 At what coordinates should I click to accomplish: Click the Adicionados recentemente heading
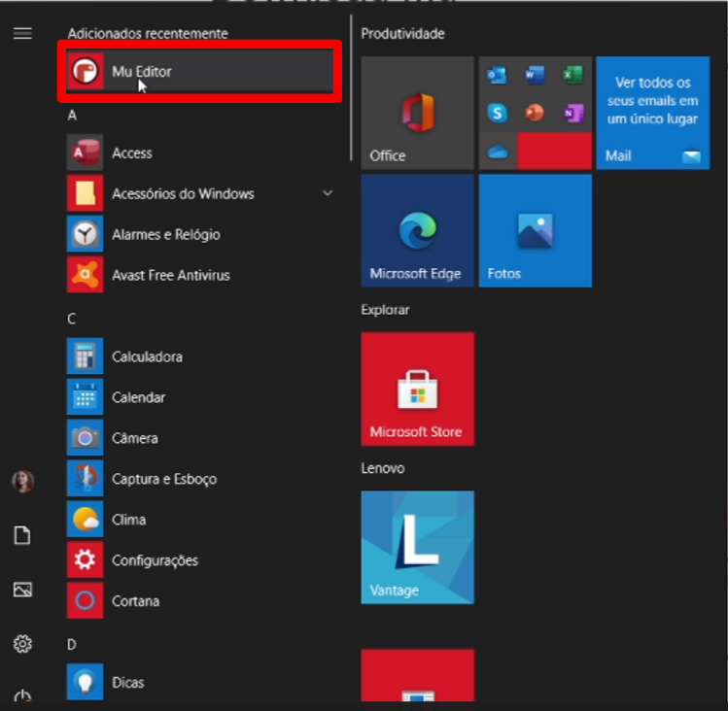[148, 33]
